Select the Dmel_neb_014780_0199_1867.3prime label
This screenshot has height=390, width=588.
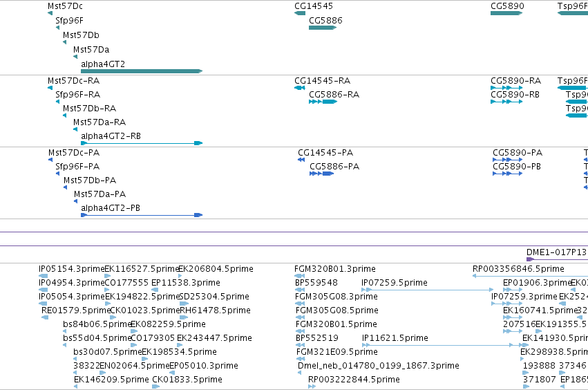pos(379,366)
